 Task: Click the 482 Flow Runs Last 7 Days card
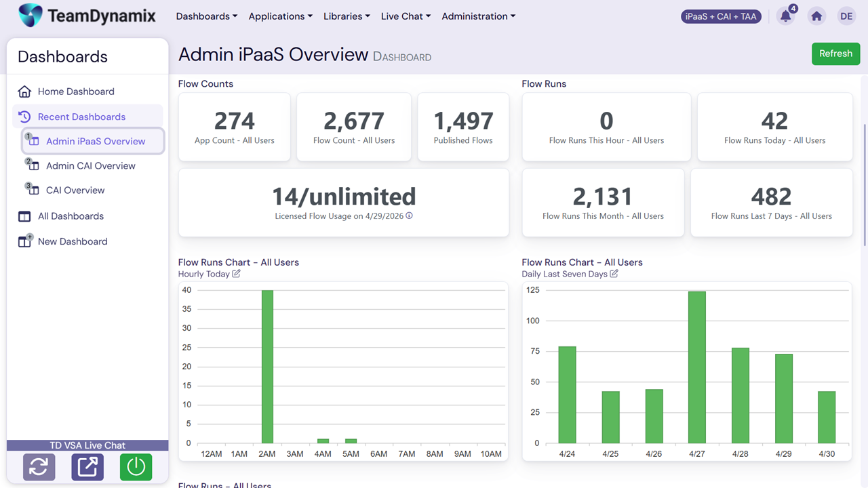click(x=772, y=203)
